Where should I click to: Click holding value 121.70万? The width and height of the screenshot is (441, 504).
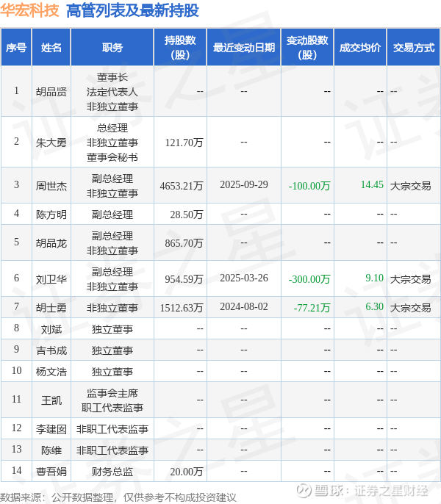click(184, 143)
